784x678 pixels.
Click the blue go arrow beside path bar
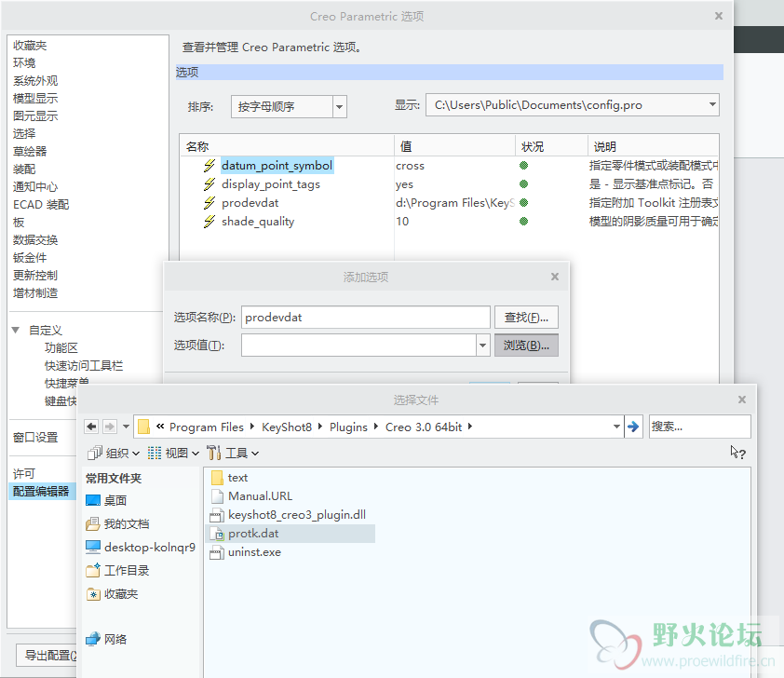coord(633,427)
